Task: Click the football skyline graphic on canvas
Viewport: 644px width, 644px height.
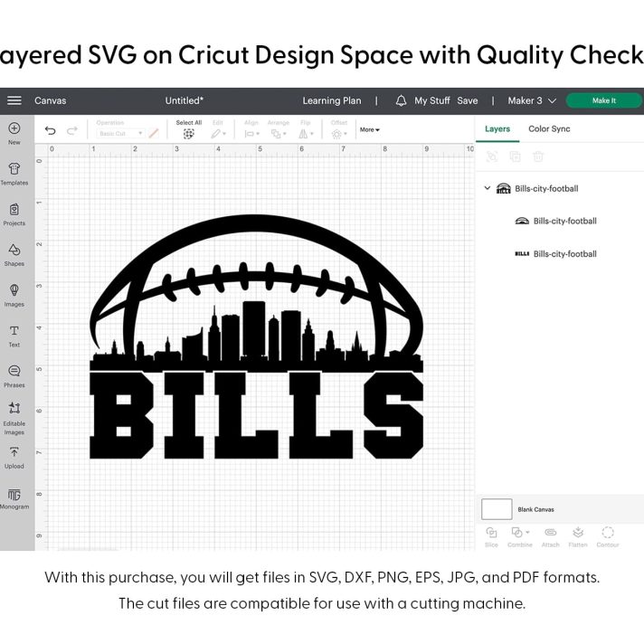Action: (256, 293)
